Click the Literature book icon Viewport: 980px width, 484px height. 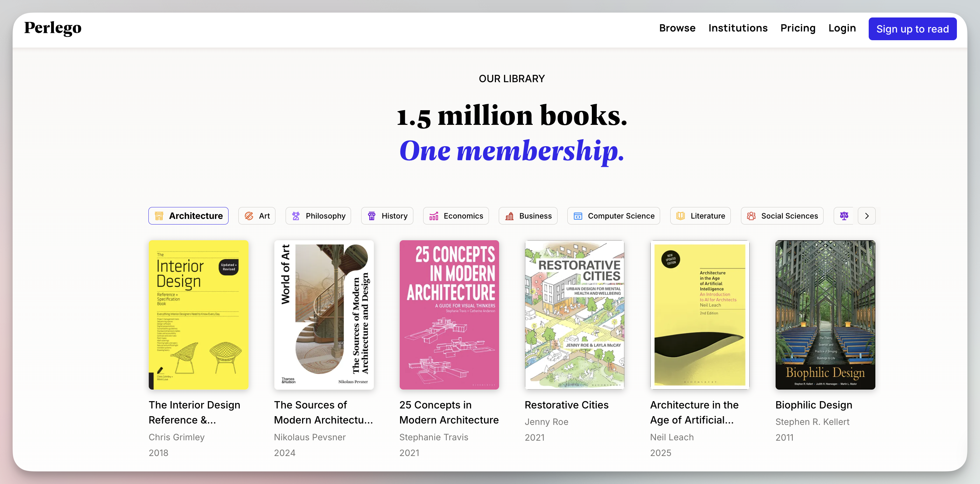pos(681,216)
